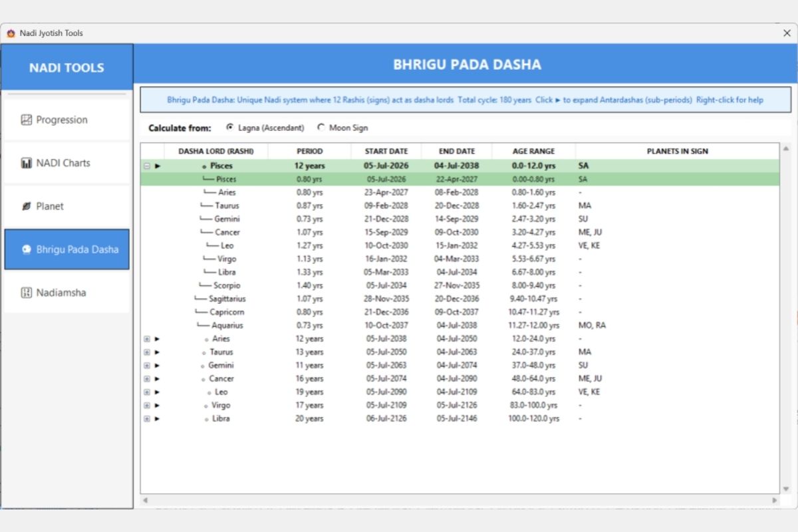Switch to the Nadiamsha tab

(x=66, y=293)
